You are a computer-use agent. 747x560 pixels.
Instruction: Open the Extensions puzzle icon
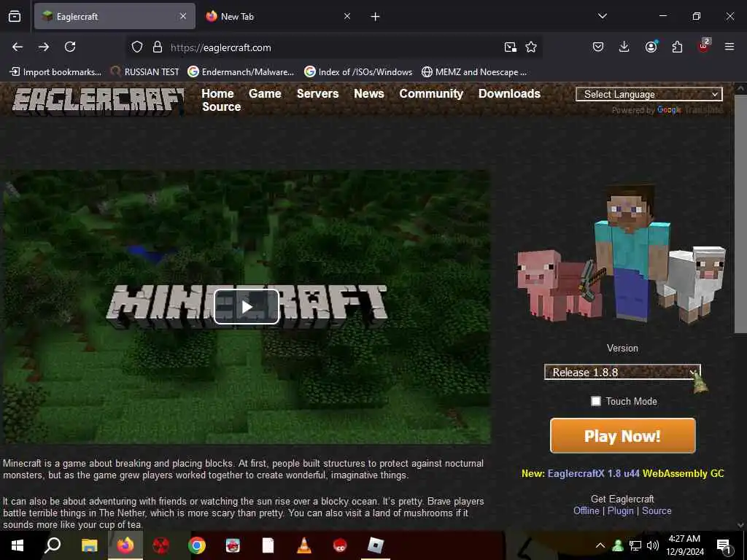pos(677,47)
